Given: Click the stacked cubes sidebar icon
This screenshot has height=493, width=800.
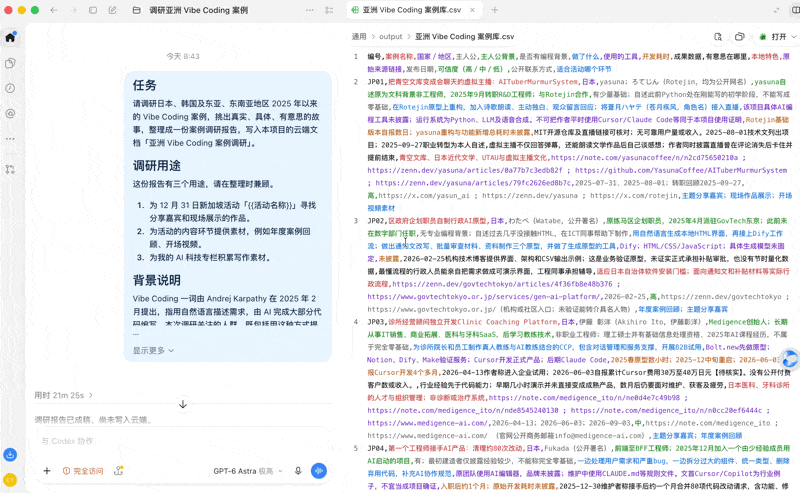Looking at the screenshot, I should [x=10, y=63].
